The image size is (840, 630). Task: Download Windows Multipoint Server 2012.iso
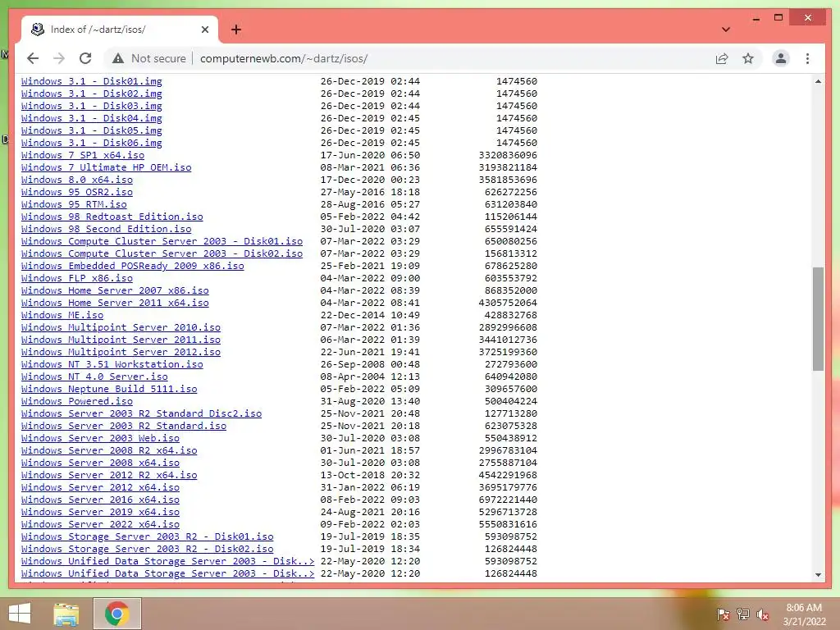pyautogui.click(x=121, y=353)
